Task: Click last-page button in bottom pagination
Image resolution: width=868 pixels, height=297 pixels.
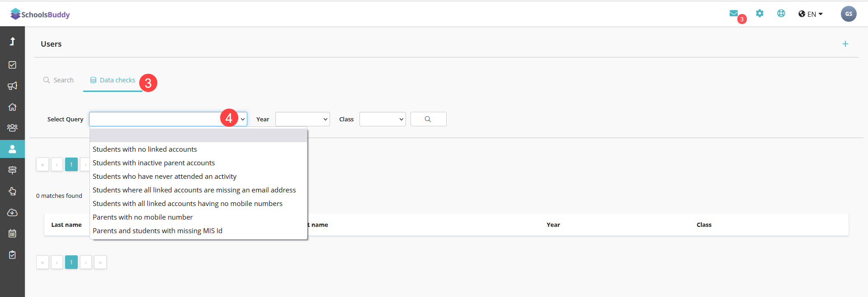Action: (100, 262)
